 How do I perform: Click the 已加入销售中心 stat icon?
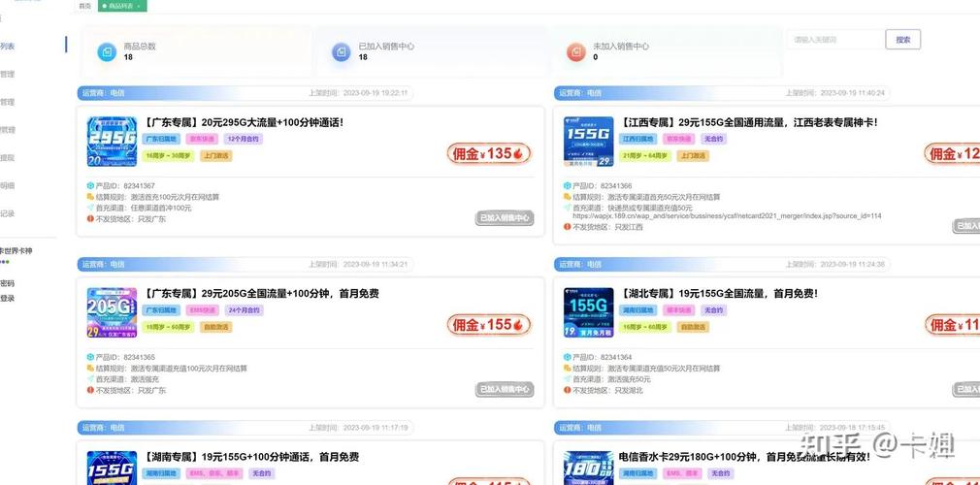[x=342, y=51]
